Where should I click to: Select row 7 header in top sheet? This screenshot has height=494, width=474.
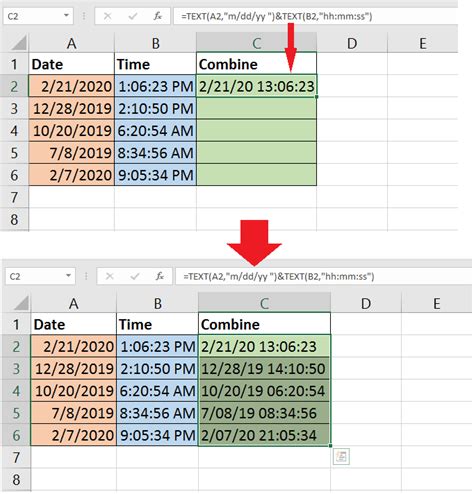pyautogui.click(x=14, y=197)
